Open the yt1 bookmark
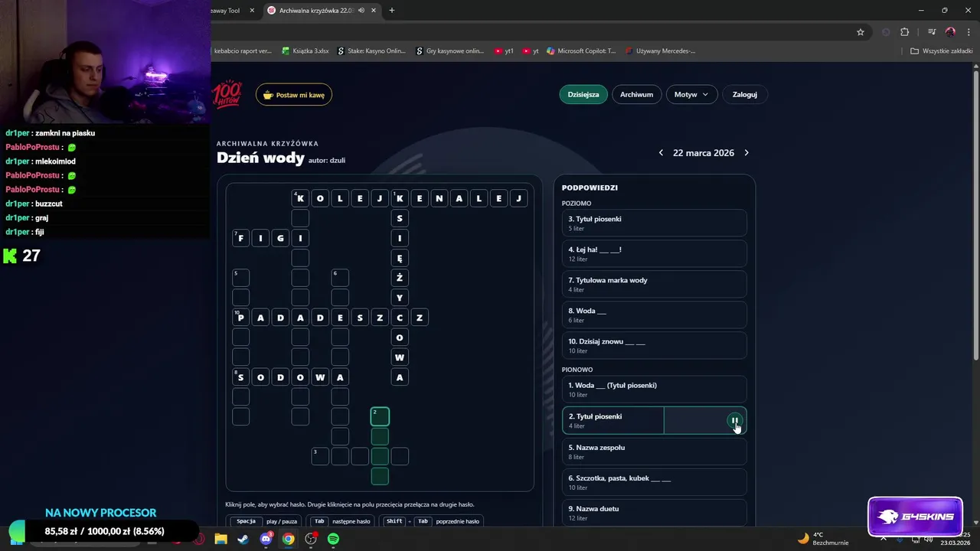The width and height of the screenshot is (980, 551). click(x=504, y=51)
